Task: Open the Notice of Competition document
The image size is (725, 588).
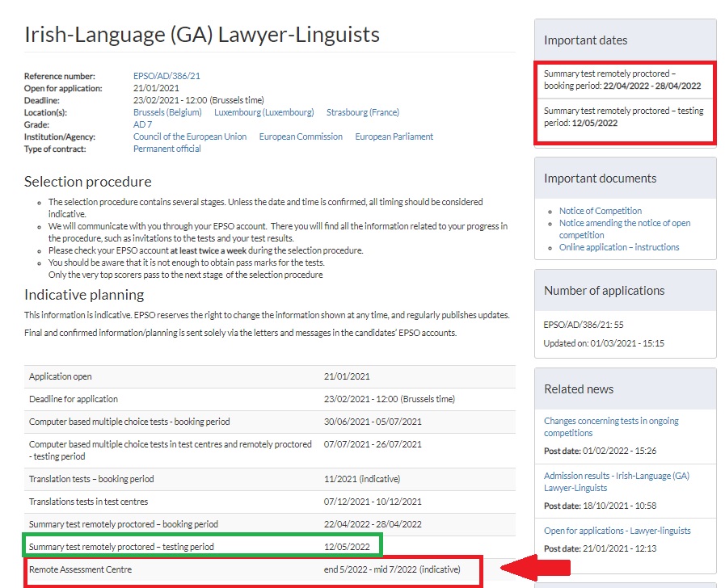Action: [600, 211]
